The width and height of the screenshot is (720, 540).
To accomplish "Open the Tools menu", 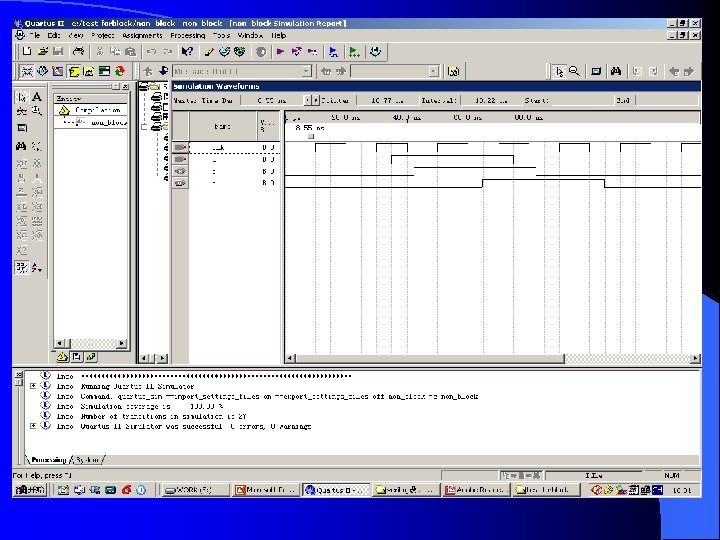I will click(221, 35).
